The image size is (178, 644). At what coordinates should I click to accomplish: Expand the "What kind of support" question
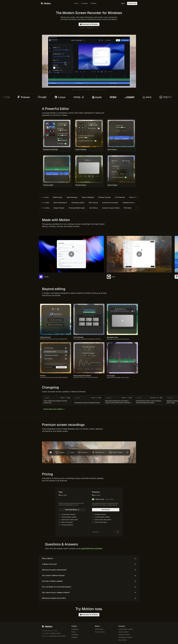coord(89,598)
